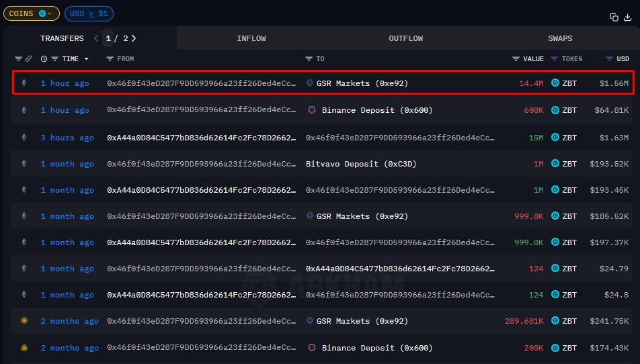Click the BNB chain icon on the 289.681K row
This screenshot has height=364, width=640.
coord(24,321)
